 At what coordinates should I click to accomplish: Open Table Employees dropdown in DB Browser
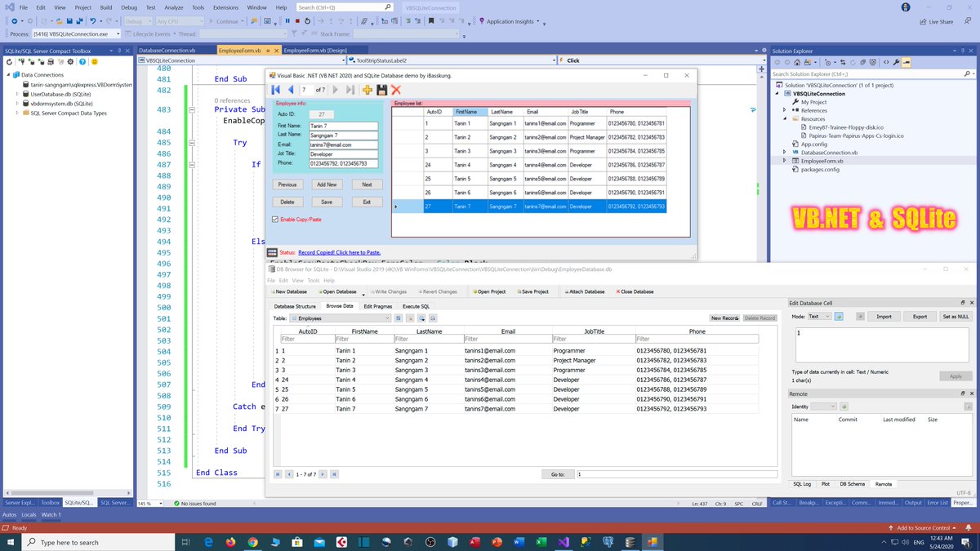pyautogui.click(x=340, y=318)
